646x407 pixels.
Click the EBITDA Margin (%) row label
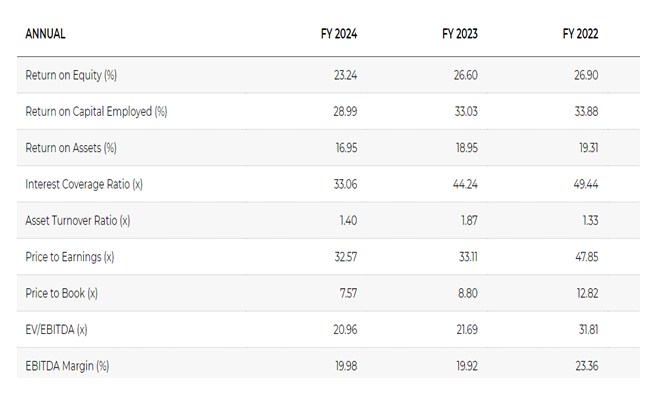tap(67, 366)
